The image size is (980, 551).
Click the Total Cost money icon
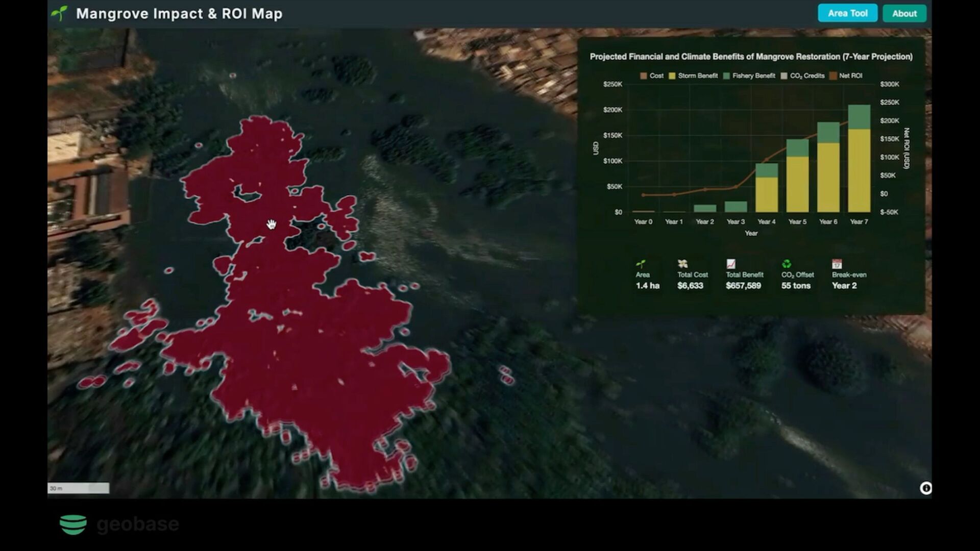pos(682,264)
